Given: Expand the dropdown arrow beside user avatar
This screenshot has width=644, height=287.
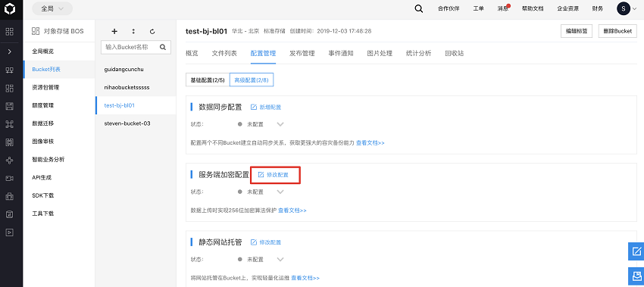Looking at the screenshot, I should coord(636,8).
